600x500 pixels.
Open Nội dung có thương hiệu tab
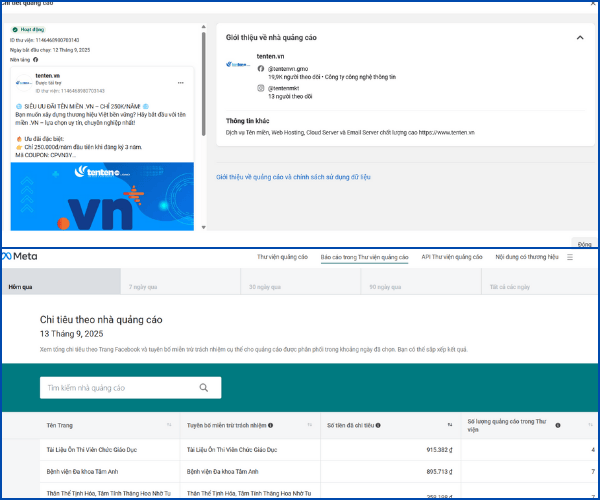pyautogui.click(x=527, y=257)
